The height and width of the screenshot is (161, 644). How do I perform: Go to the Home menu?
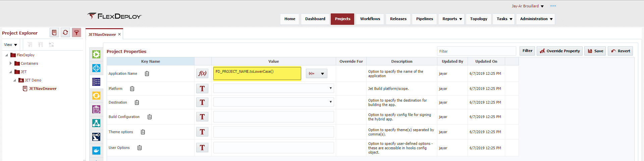click(x=290, y=19)
